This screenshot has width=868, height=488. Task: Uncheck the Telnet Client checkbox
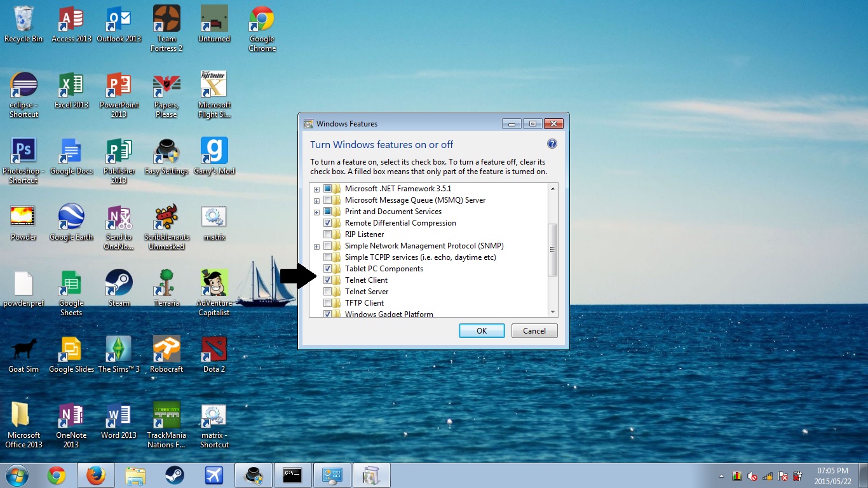(x=328, y=280)
